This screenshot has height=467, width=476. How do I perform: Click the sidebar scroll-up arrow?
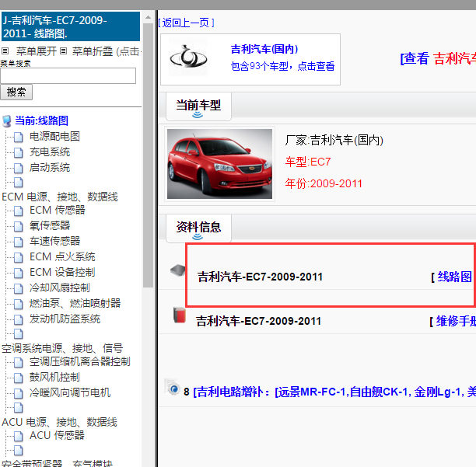tap(148, 18)
